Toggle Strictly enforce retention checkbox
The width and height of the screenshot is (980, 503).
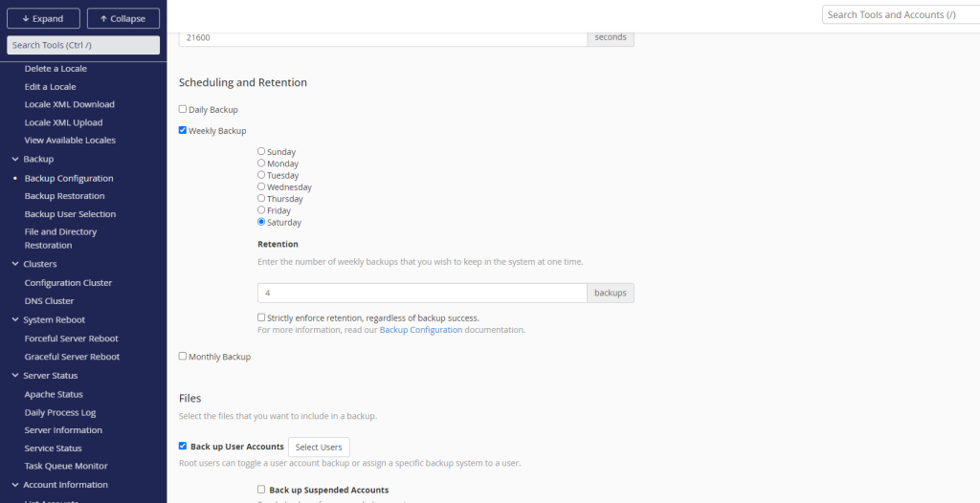(x=261, y=317)
